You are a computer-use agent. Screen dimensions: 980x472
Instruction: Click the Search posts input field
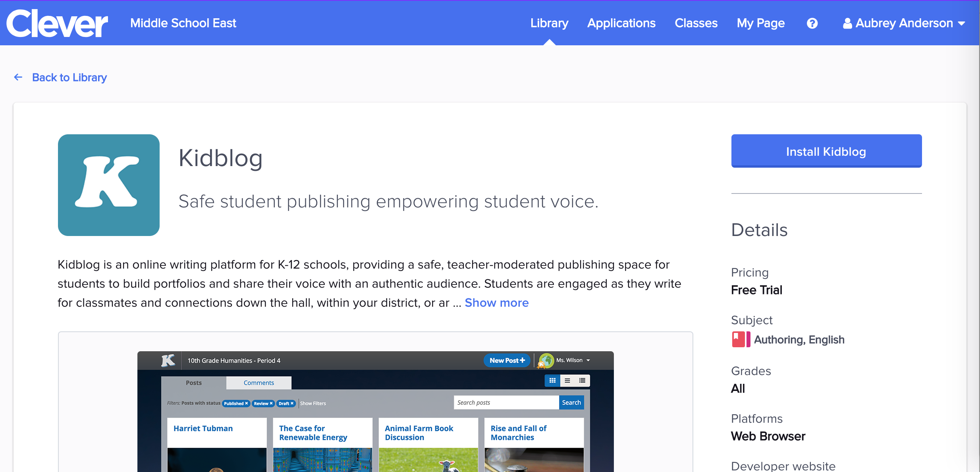point(506,402)
